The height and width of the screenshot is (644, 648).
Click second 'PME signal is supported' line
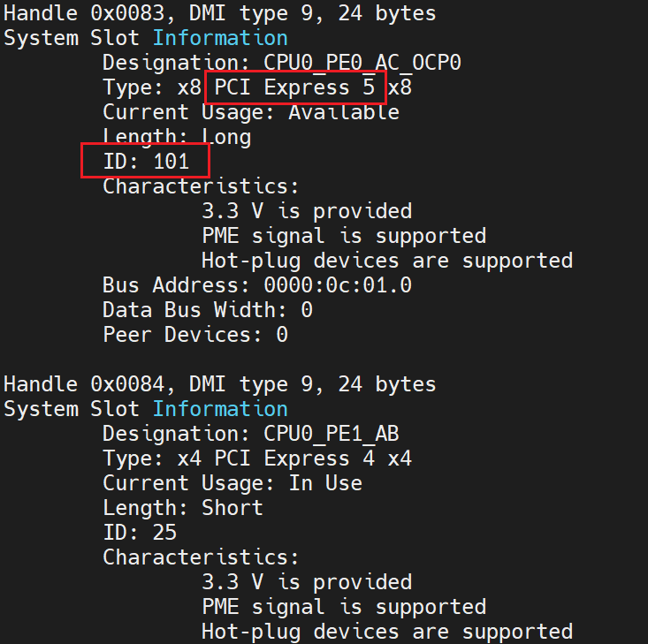click(x=343, y=607)
